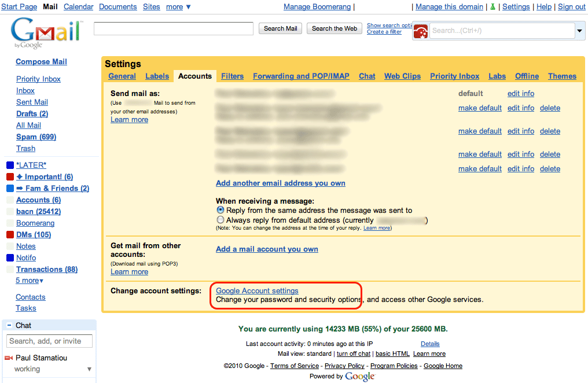Open the Tasks link
Image resolution: width=588 pixels, height=383 pixels.
click(x=26, y=308)
